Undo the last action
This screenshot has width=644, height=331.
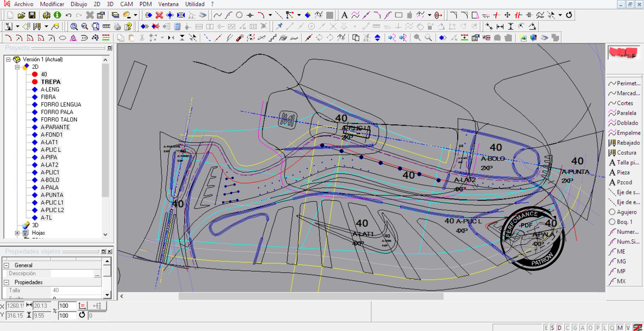pos(68,15)
